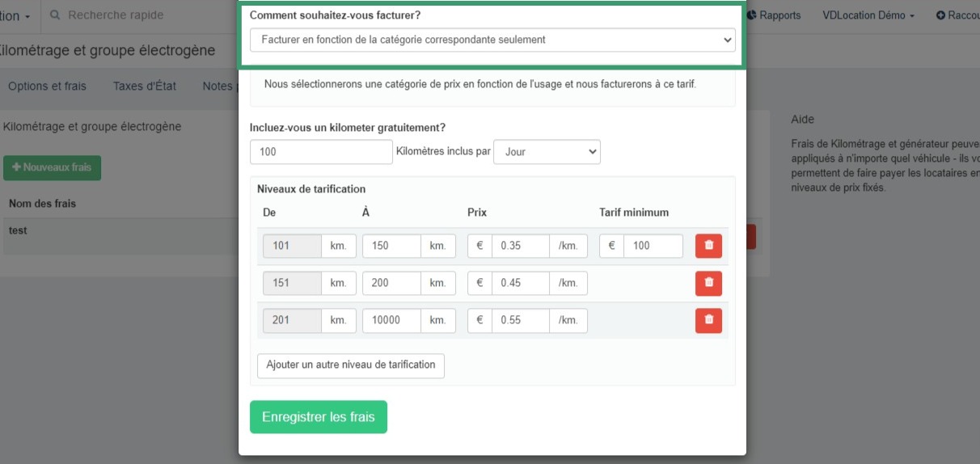980x464 pixels.
Task: Click the search magnifier icon
Action: [x=55, y=15]
